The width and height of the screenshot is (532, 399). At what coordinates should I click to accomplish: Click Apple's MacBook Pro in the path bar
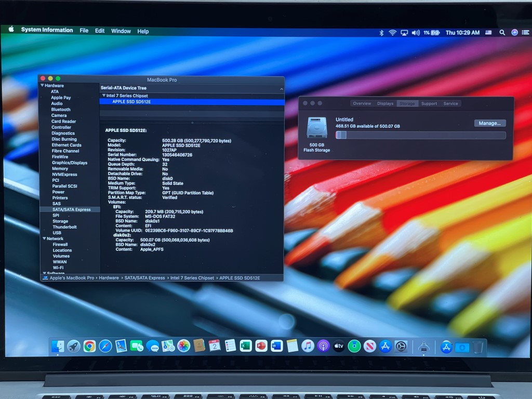click(72, 278)
